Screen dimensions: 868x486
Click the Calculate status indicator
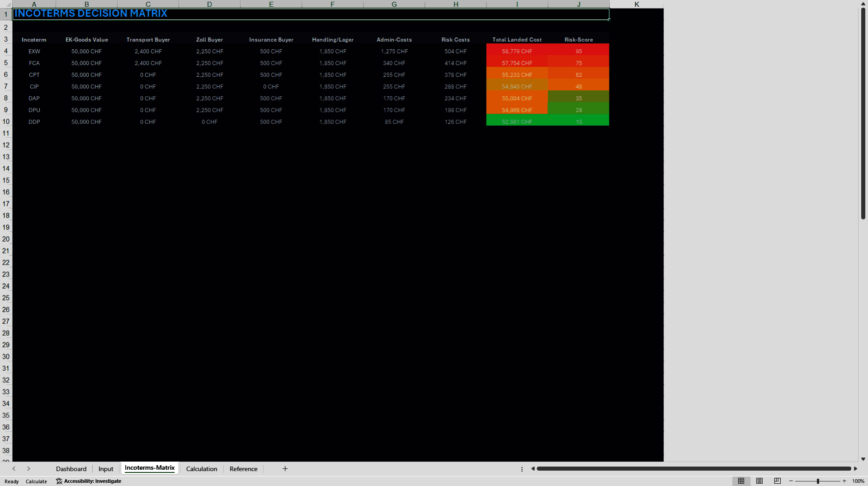pos(36,481)
